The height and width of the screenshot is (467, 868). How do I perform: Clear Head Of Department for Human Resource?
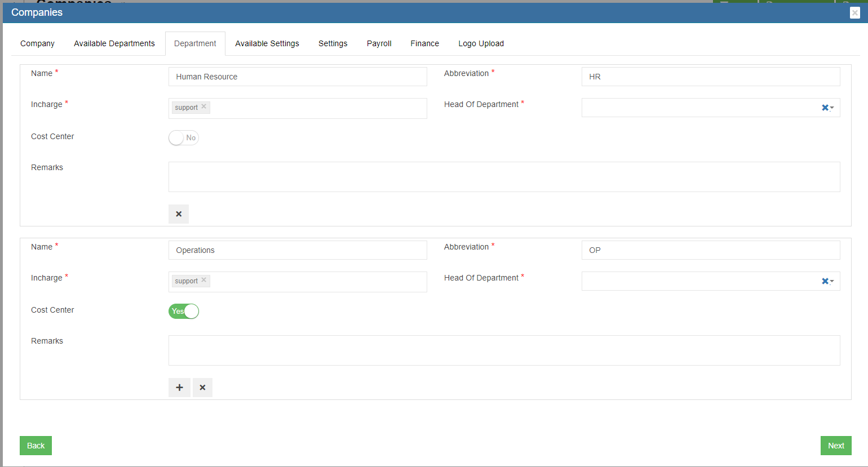pyautogui.click(x=825, y=108)
